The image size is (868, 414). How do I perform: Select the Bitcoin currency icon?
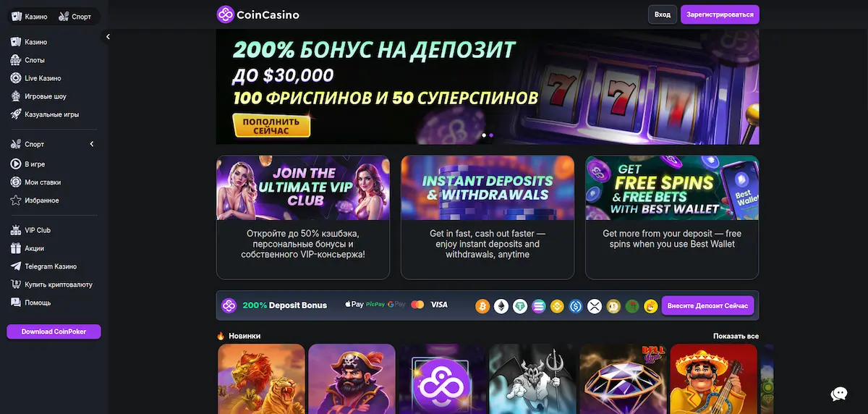[482, 306]
